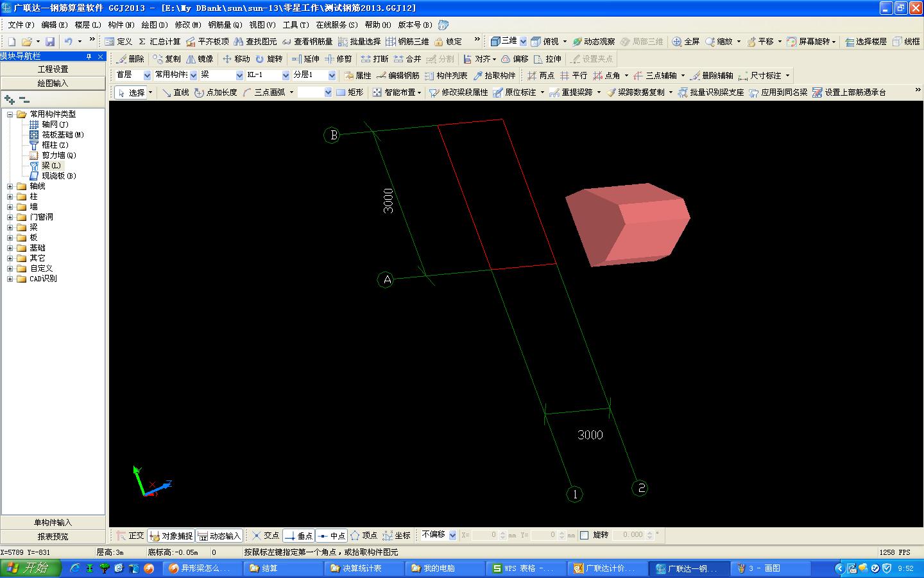
Task: Open the 梁 component dropdown
Action: (x=239, y=75)
